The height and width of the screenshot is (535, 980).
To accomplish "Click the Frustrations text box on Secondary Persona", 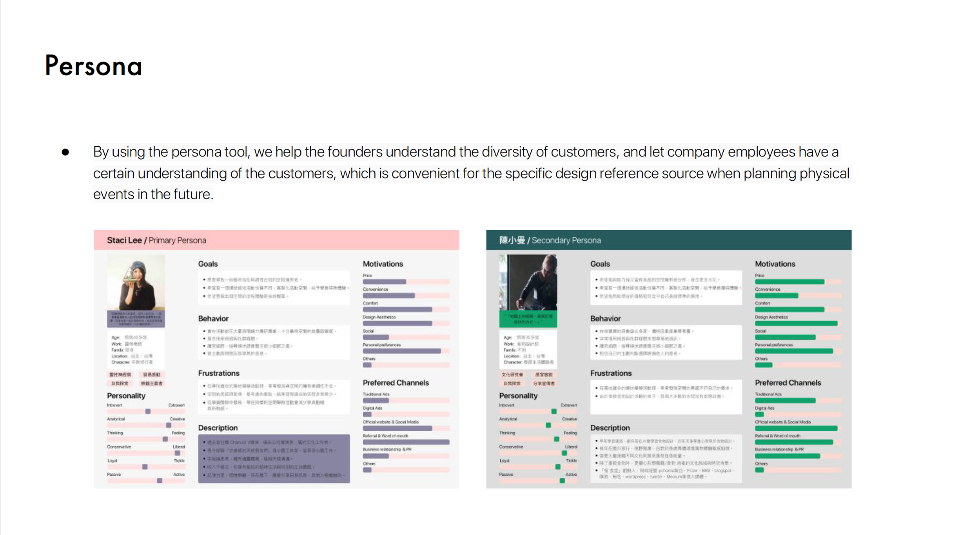I will pos(666,397).
